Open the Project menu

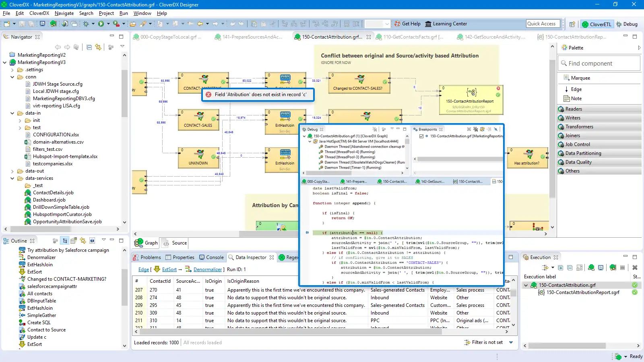click(x=106, y=13)
